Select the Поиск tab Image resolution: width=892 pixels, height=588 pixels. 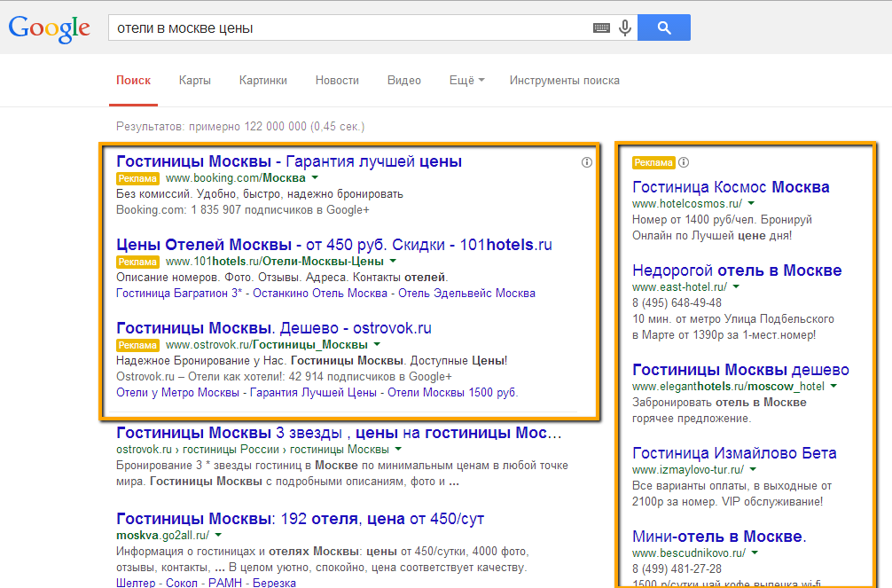pos(133,80)
